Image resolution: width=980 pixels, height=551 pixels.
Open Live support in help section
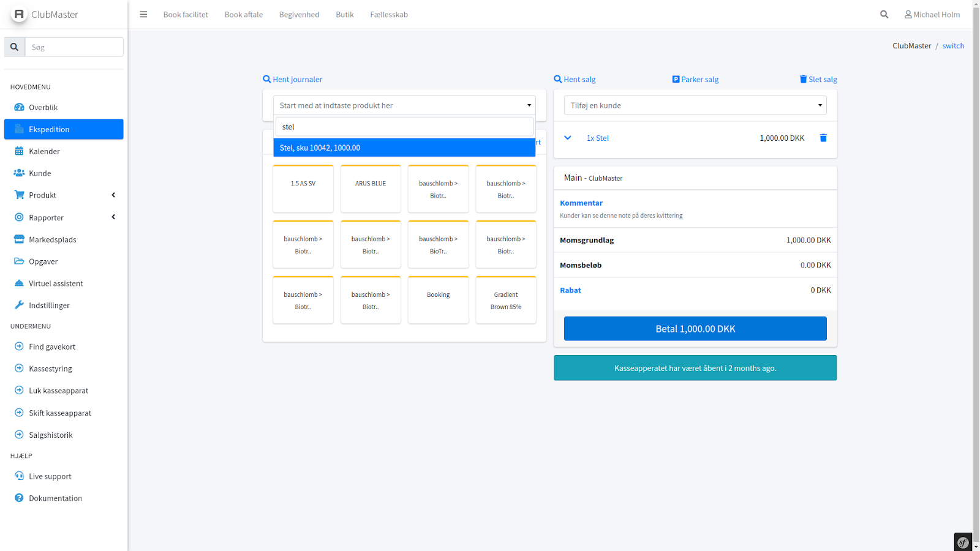(x=50, y=476)
